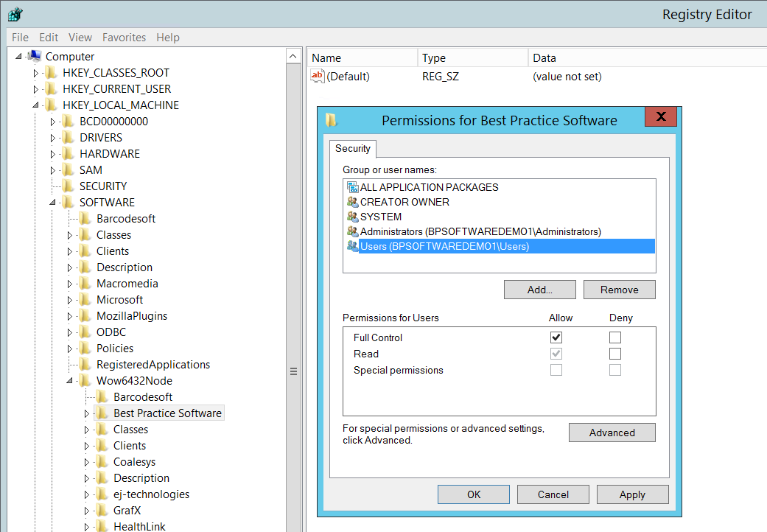Click the Remove button
The height and width of the screenshot is (532, 767).
620,290
